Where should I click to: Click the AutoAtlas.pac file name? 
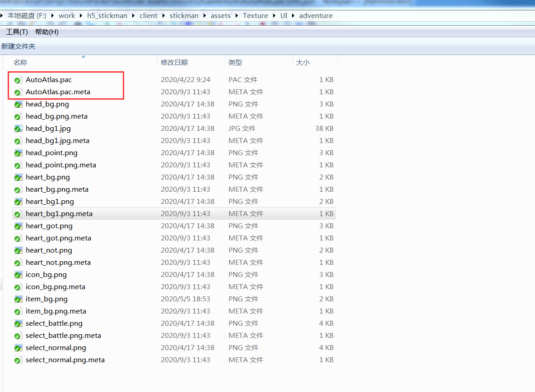[49, 80]
